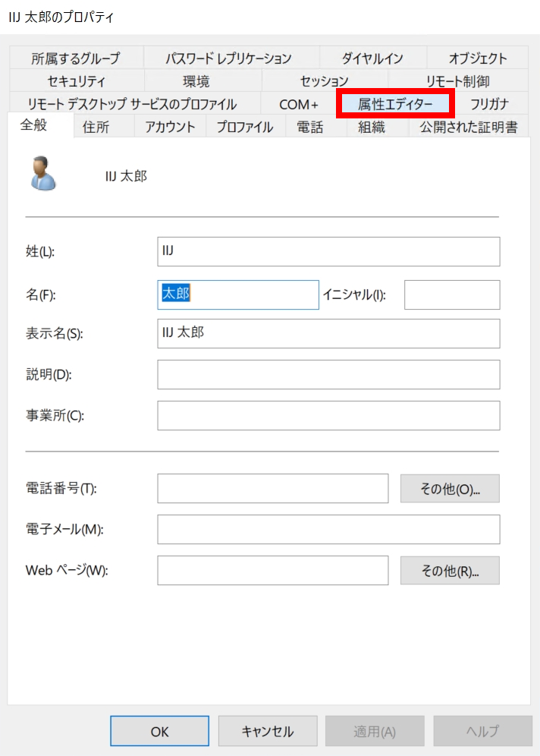Open the パスワード レプリケーション tab

click(x=229, y=58)
